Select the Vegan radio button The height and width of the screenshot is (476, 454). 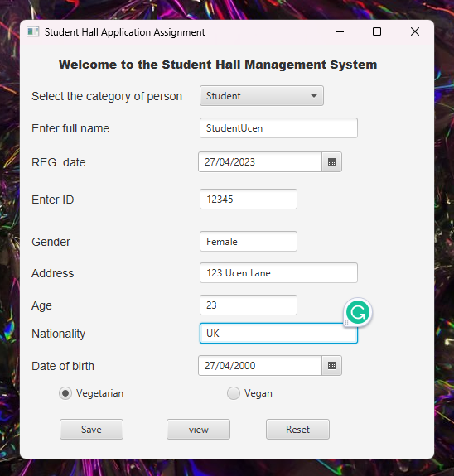234,393
